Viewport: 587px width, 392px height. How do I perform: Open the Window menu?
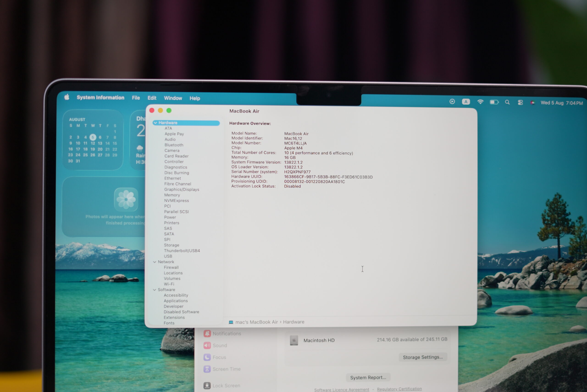173,98
